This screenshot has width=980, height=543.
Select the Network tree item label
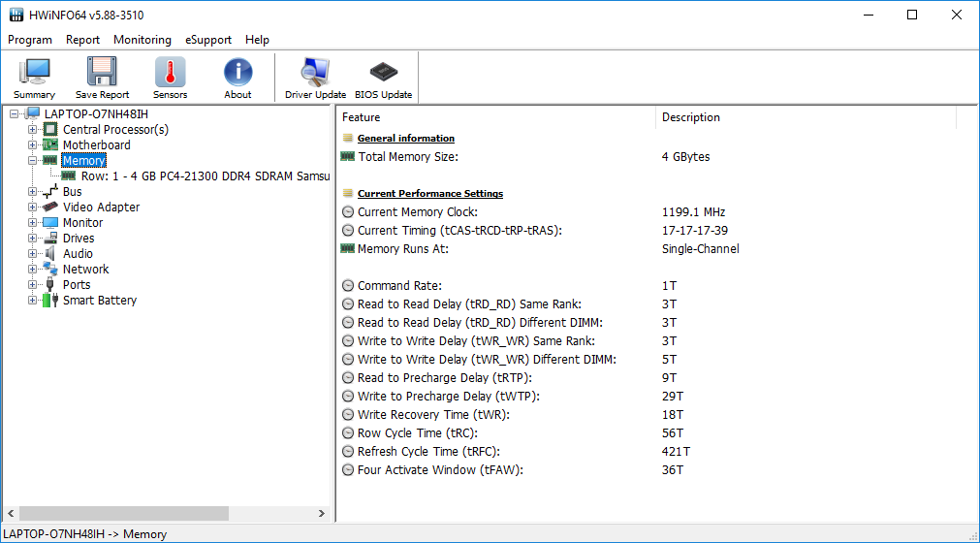click(x=85, y=269)
